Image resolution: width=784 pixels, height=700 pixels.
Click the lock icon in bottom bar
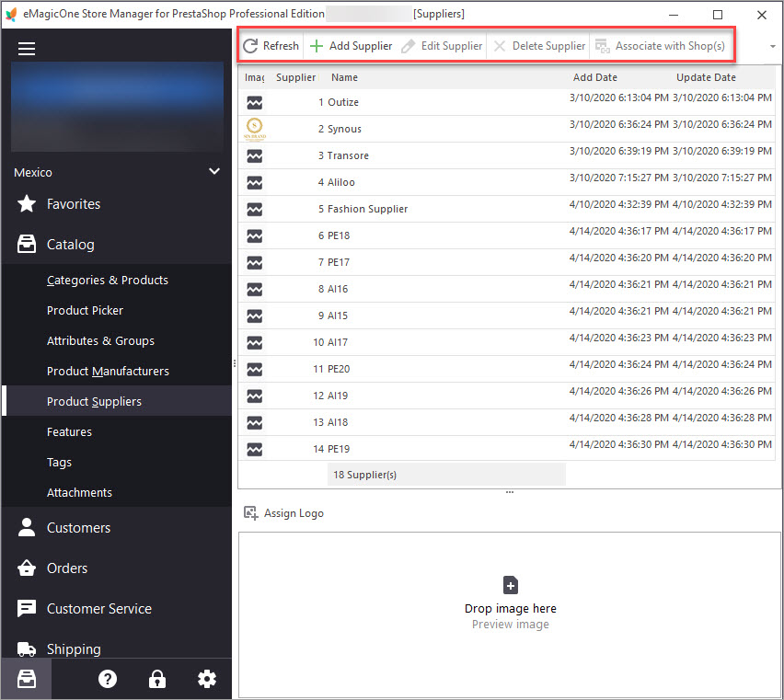click(157, 679)
